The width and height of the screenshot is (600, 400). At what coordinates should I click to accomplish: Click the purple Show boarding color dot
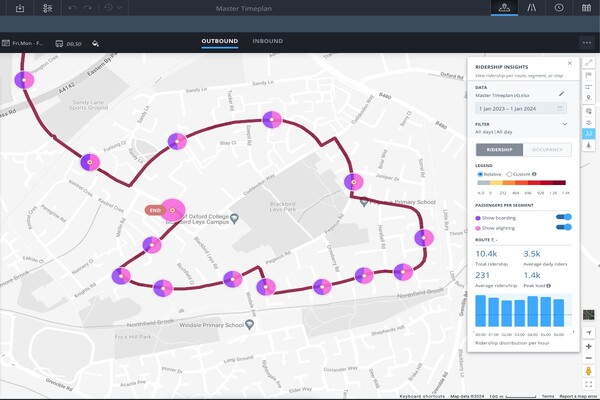point(478,218)
